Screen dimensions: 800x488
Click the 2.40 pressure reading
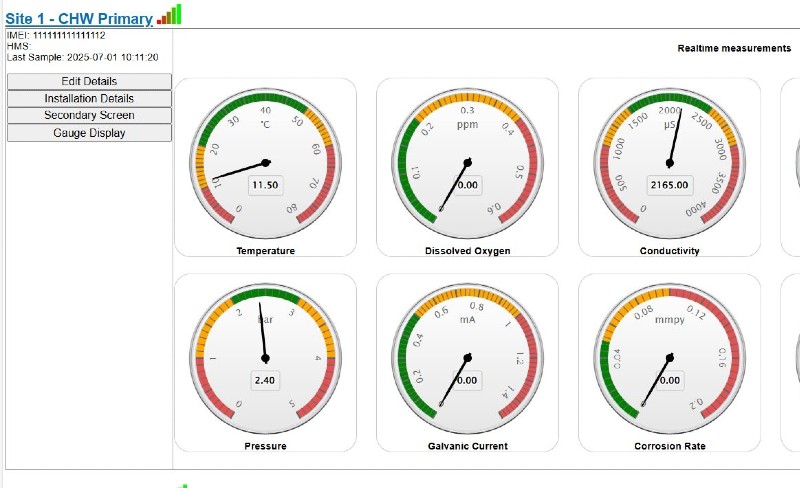[265, 380]
